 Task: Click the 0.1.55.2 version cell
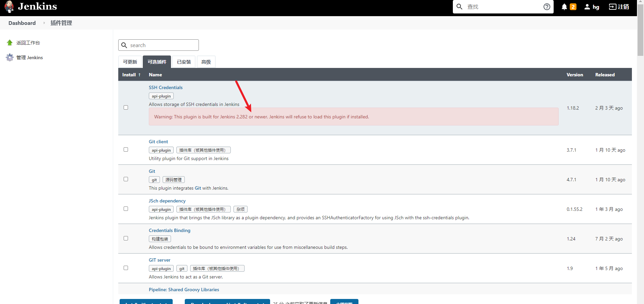(574, 209)
